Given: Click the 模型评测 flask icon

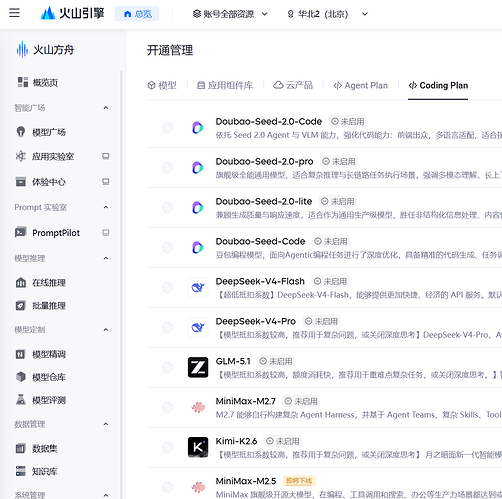Looking at the screenshot, I should coord(21,400).
